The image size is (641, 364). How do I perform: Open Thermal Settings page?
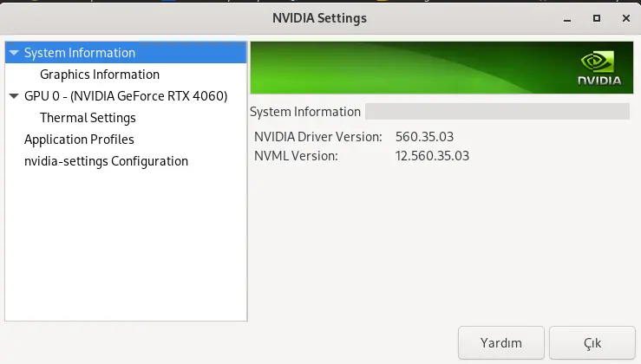click(x=88, y=118)
